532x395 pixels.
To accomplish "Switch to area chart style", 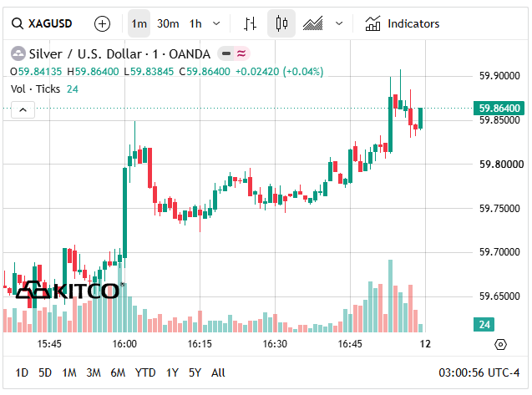I will [x=313, y=23].
